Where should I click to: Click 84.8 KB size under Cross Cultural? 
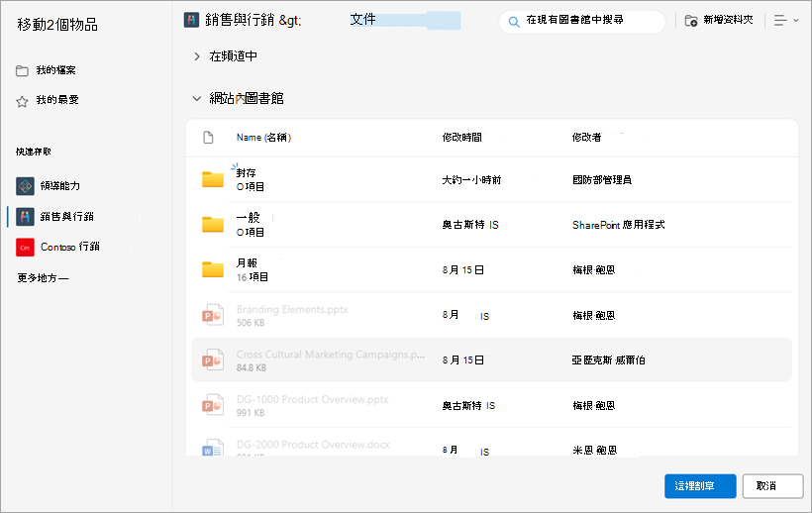coord(252,367)
